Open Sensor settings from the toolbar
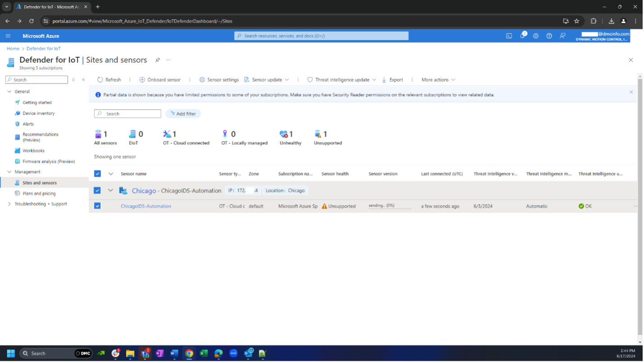Image resolution: width=644 pixels, height=363 pixels. click(219, 80)
